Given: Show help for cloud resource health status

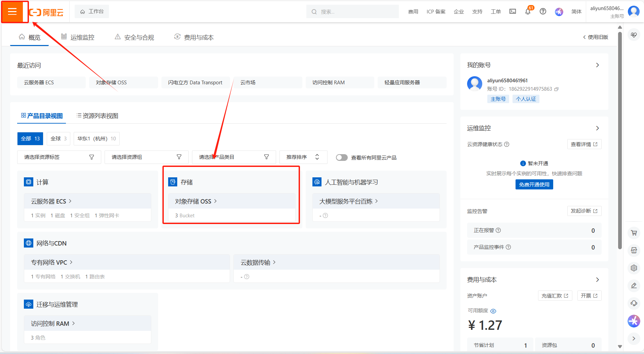Looking at the screenshot, I should [507, 144].
